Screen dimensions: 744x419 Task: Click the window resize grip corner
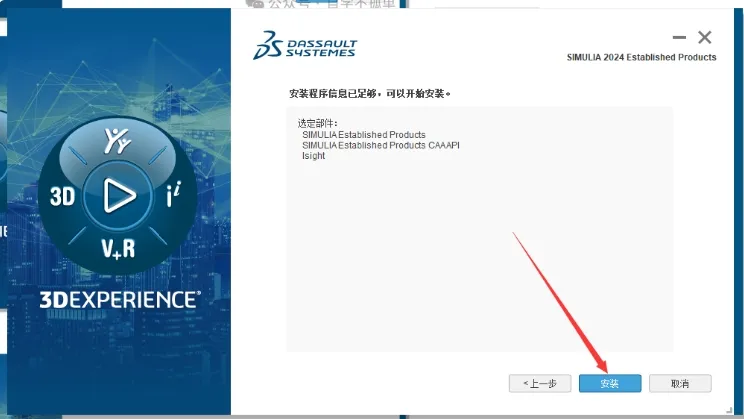point(729,410)
